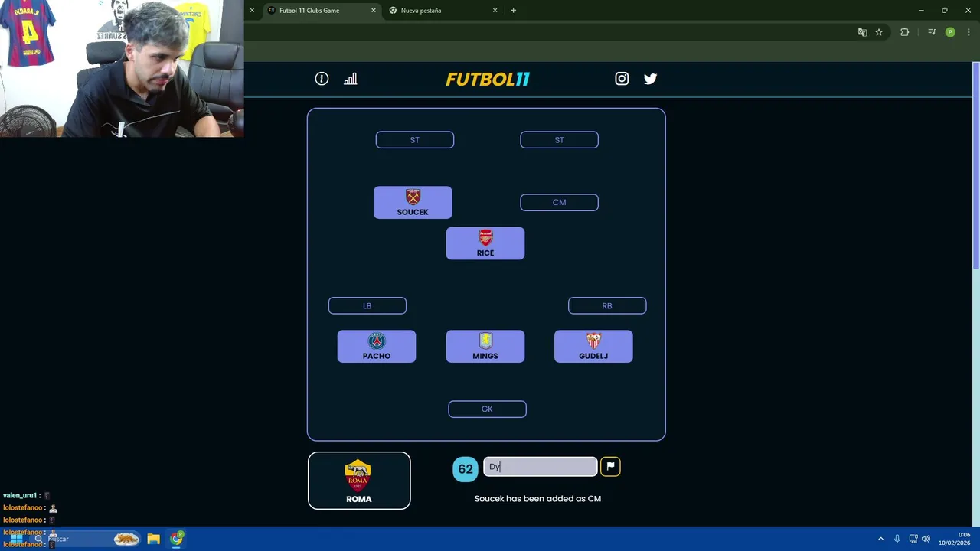Open the Windows Start button
The height and width of the screenshot is (551, 980).
[x=15, y=539]
